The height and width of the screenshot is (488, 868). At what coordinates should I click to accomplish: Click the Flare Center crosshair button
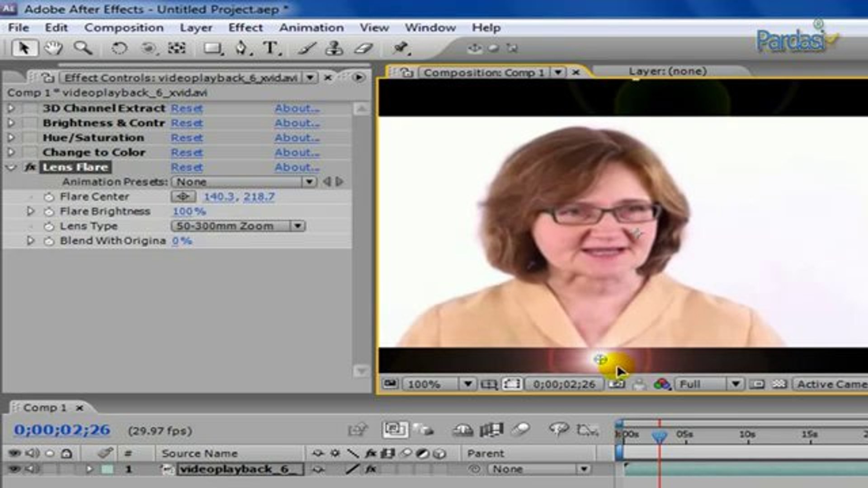click(x=183, y=197)
